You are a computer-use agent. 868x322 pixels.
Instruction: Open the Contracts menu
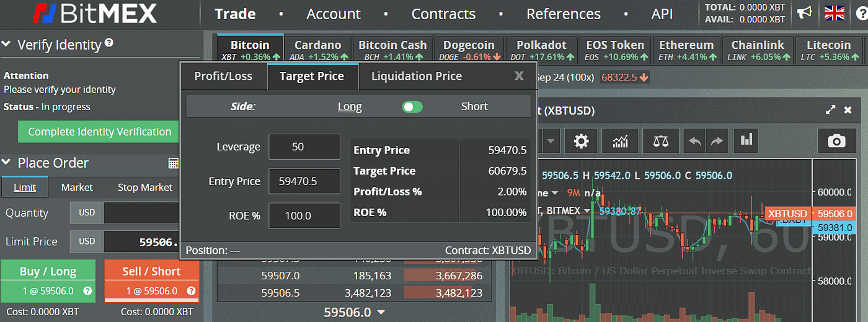point(443,14)
